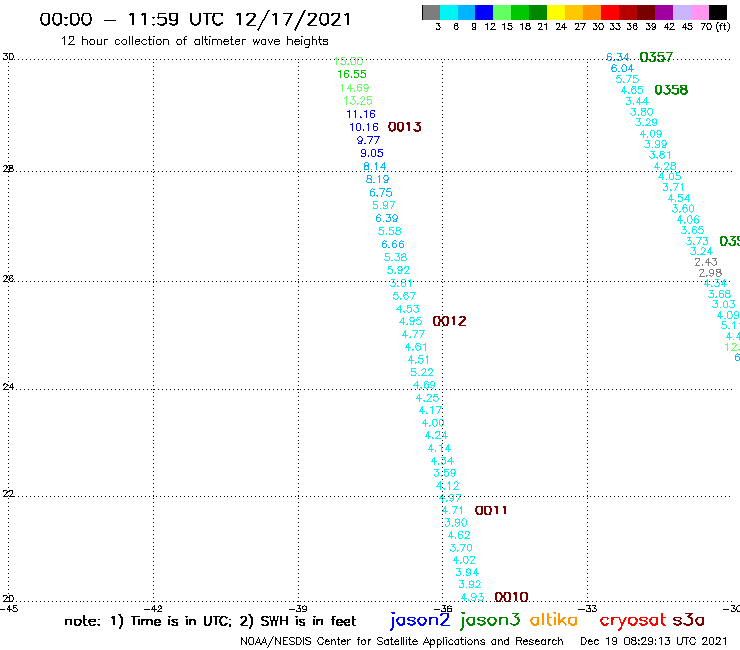Click the 0012 pass time marker

pyautogui.click(x=449, y=321)
